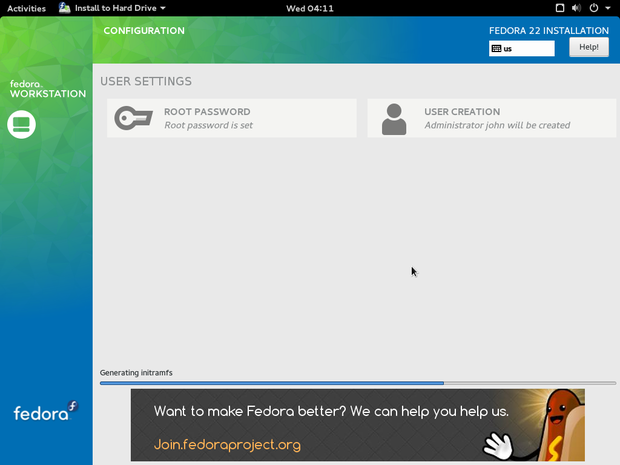Click the Install to Hard Drive app icon
The height and width of the screenshot is (465, 620).
(x=64, y=8)
